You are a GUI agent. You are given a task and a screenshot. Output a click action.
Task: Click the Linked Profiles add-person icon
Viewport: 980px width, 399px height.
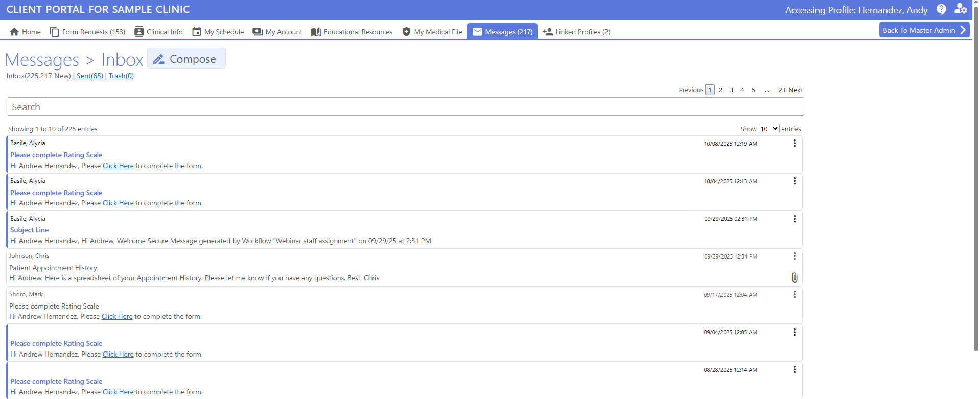548,32
